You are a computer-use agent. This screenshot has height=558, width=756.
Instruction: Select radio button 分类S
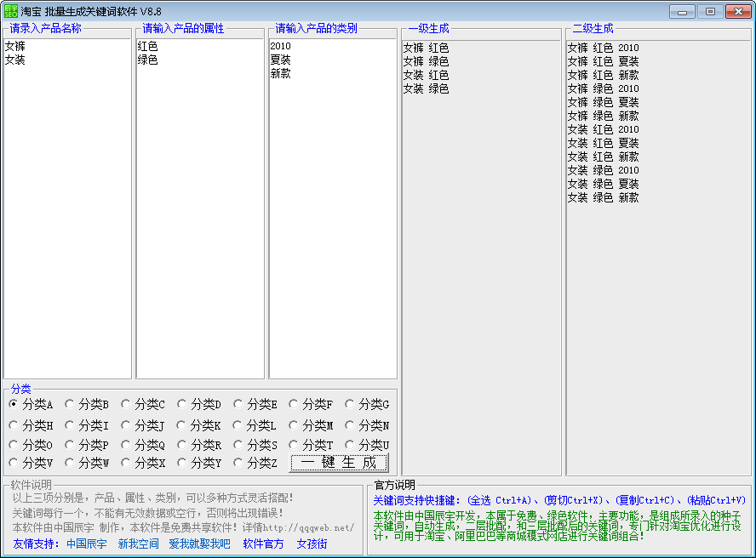pos(255,445)
